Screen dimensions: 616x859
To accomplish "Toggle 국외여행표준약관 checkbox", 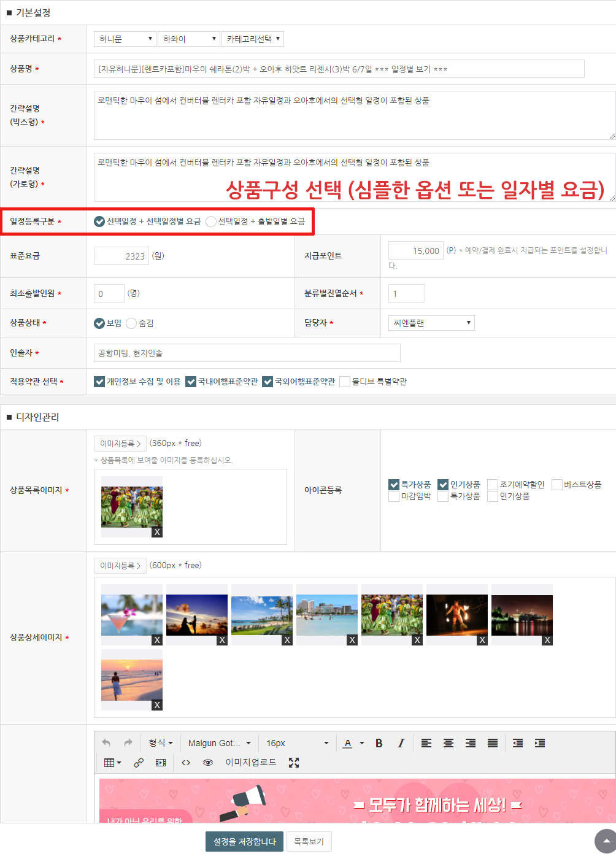I will pyautogui.click(x=268, y=382).
